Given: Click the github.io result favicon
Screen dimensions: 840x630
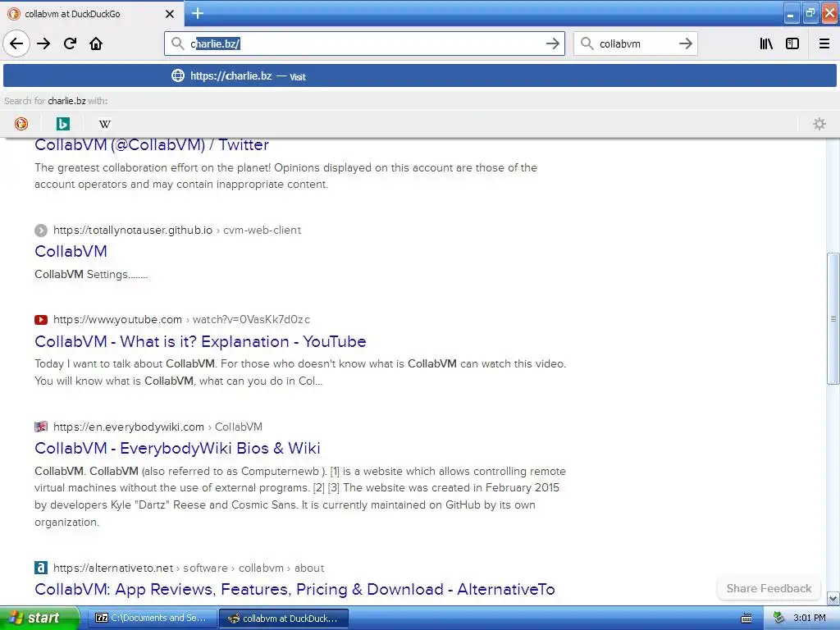Looking at the screenshot, I should click(x=41, y=231).
